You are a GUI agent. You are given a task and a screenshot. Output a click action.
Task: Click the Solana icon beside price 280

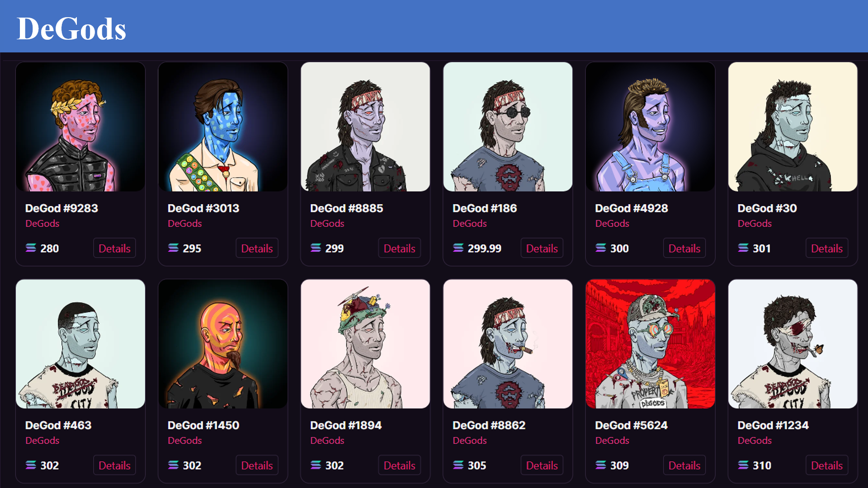[31, 248]
